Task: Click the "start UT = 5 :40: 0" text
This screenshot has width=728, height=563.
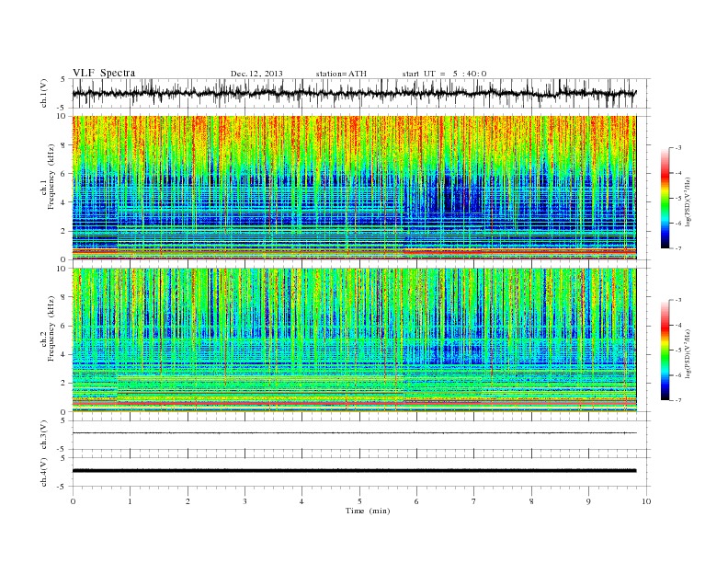Action: 444,74
